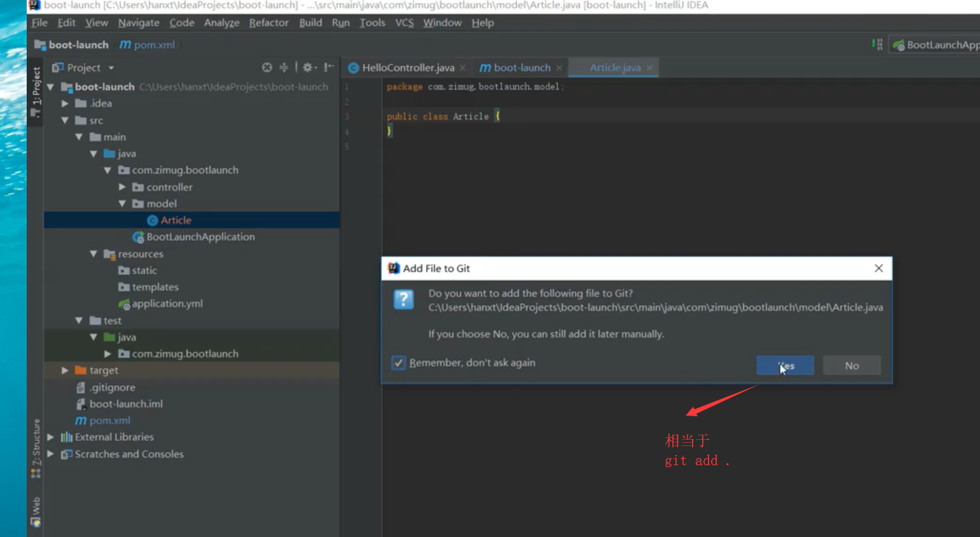This screenshot has height=537, width=980.
Task: Click the pom.xml breadcrumb in navigation bar
Action: click(x=148, y=44)
